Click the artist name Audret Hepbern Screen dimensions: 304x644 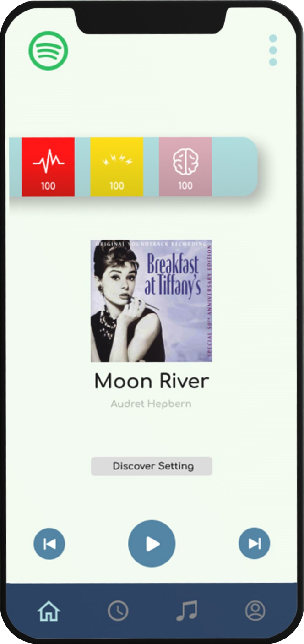[151, 404]
